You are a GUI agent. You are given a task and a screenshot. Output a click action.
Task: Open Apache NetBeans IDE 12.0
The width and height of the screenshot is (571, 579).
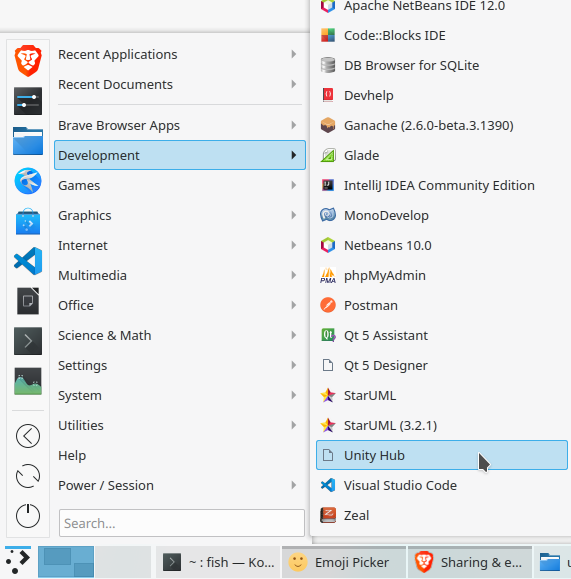click(x=442, y=6)
